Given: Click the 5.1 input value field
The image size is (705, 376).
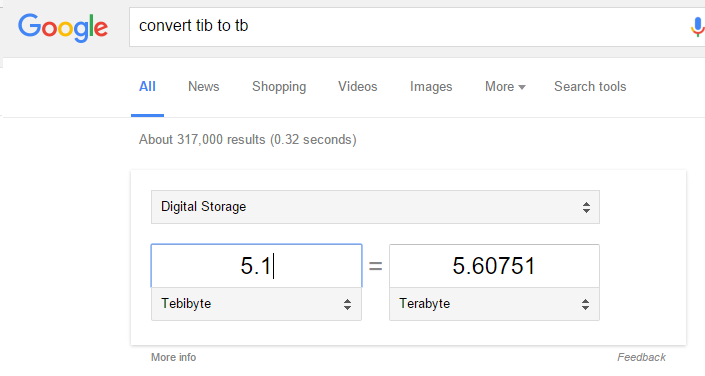Looking at the screenshot, I should point(256,265).
